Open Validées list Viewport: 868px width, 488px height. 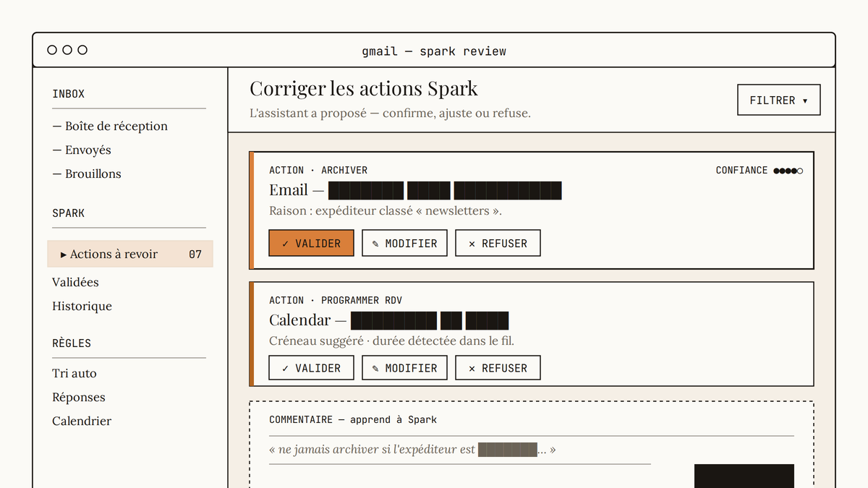tap(75, 282)
